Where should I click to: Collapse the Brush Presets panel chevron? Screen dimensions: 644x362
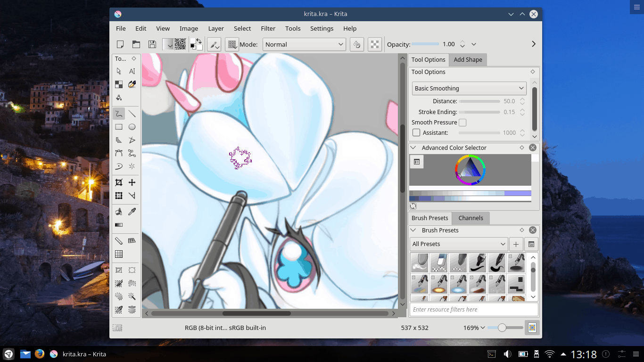[413, 230]
